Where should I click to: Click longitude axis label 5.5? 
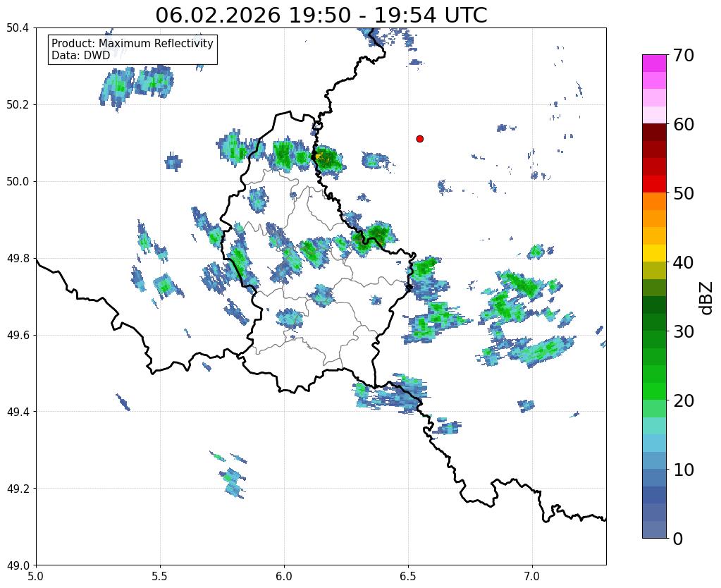160,577
